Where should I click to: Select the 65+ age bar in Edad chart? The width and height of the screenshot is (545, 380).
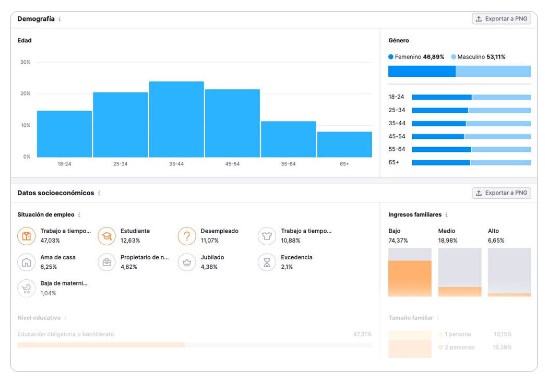click(x=344, y=144)
